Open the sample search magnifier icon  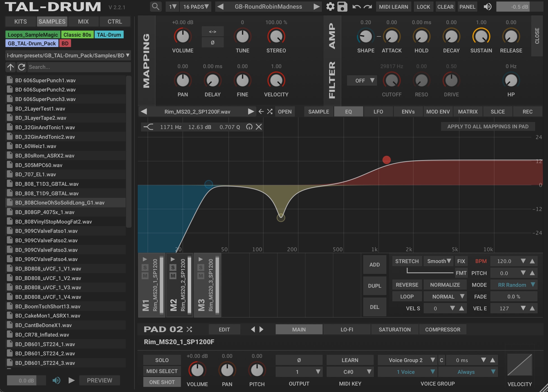tap(156, 6)
